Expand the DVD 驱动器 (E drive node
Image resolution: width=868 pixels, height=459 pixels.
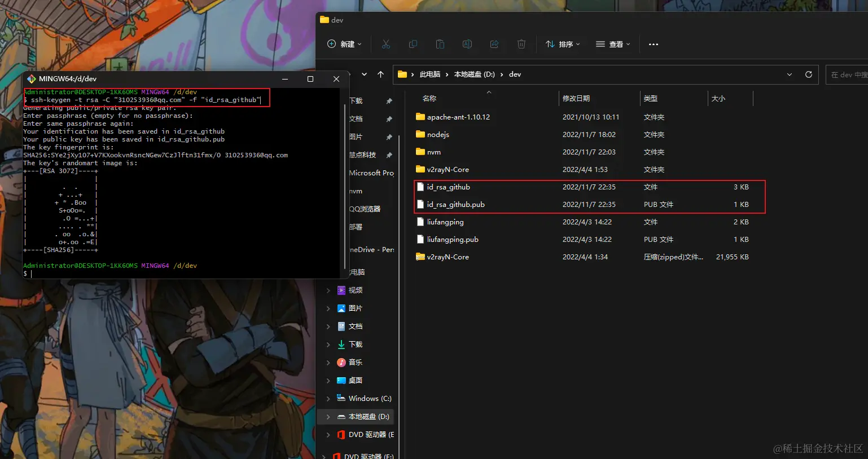click(328, 435)
